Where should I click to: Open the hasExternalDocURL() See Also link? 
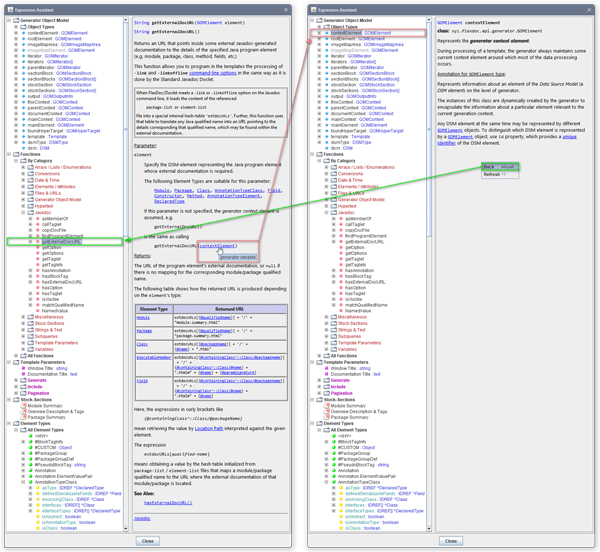(166, 502)
